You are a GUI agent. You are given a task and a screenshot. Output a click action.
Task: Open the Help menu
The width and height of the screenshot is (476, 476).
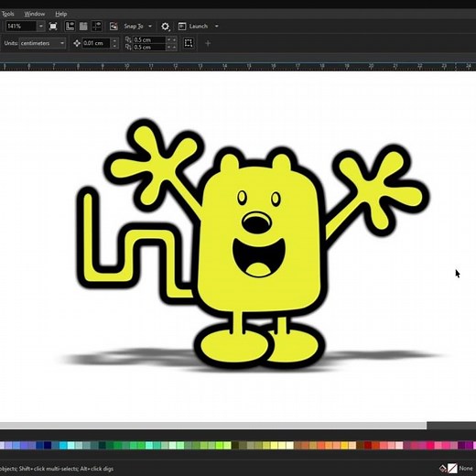coord(61,14)
